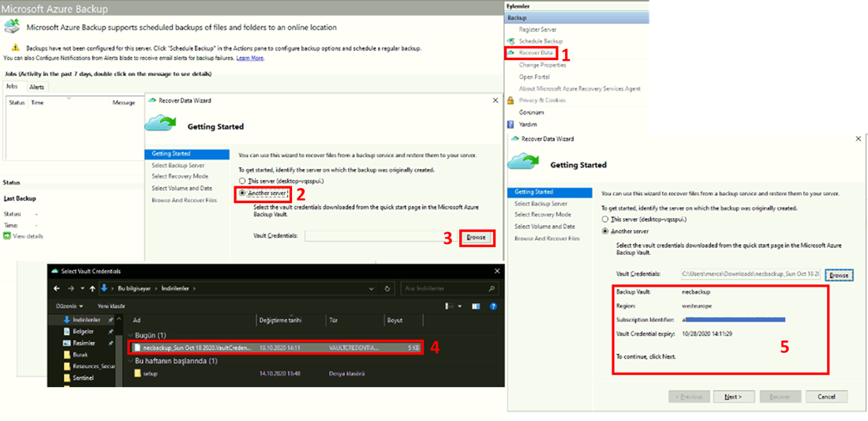Click the Status column header in Jobs
The width and height of the screenshot is (868, 421).
coord(17,103)
